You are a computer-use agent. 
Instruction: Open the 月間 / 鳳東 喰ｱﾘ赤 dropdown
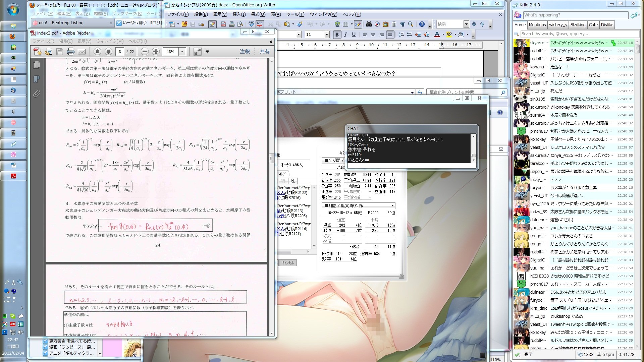click(358, 205)
